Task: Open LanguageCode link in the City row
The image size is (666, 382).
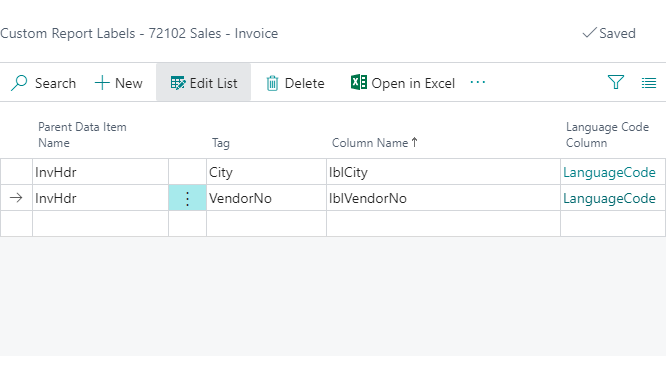Action: click(x=609, y=172)
